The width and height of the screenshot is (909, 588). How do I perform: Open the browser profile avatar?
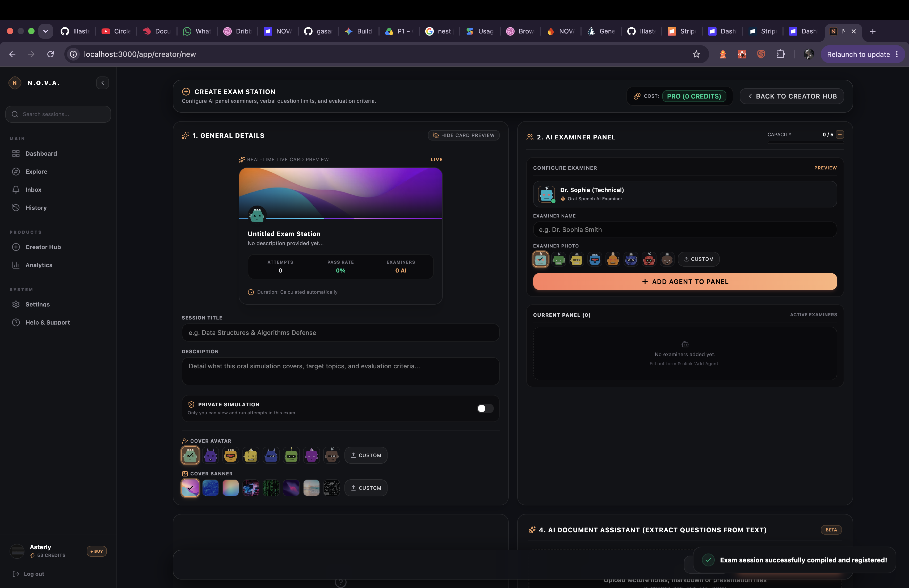pos(809,54)
